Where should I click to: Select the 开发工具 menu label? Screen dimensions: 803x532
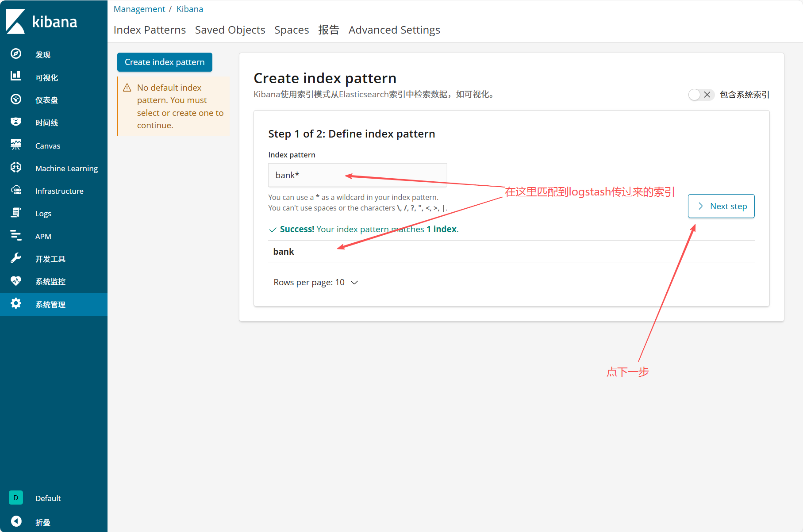pyautogui.click(x=50, y=259)
